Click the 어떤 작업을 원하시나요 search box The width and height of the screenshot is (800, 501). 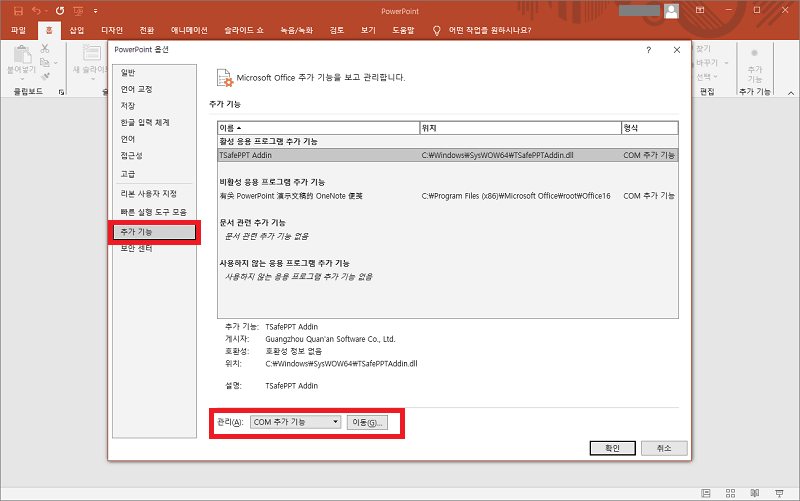[490, 31]
